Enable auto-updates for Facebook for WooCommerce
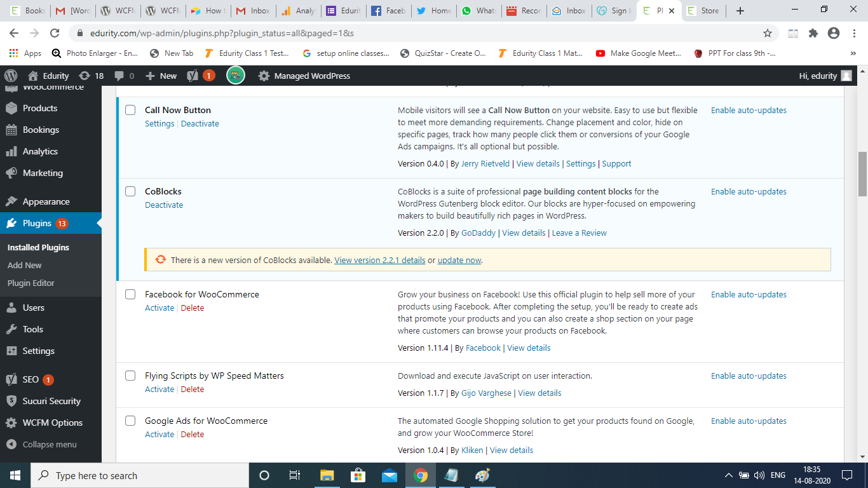This screenshot has height=488, width=868. (749, 294)
